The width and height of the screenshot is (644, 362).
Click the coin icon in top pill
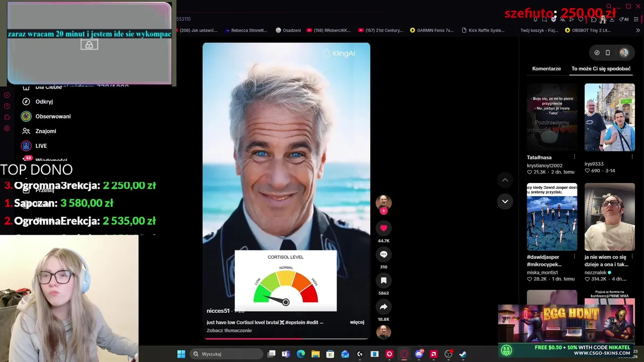(597, 53)
